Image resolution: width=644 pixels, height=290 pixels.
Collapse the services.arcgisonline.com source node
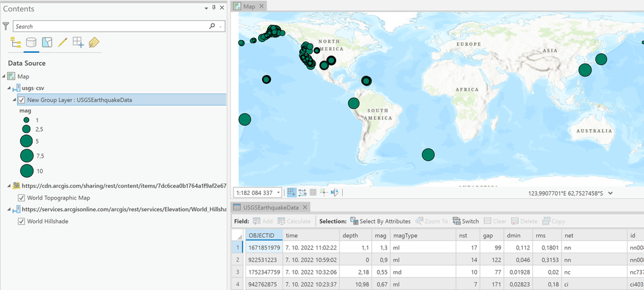point(10,209)
